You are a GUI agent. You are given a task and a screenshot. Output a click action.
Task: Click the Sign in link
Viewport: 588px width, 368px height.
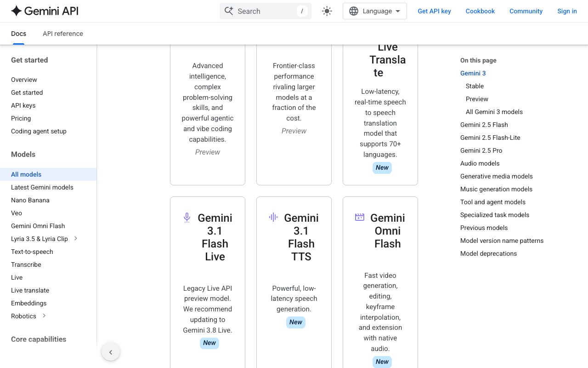click(x=567, y=11)
